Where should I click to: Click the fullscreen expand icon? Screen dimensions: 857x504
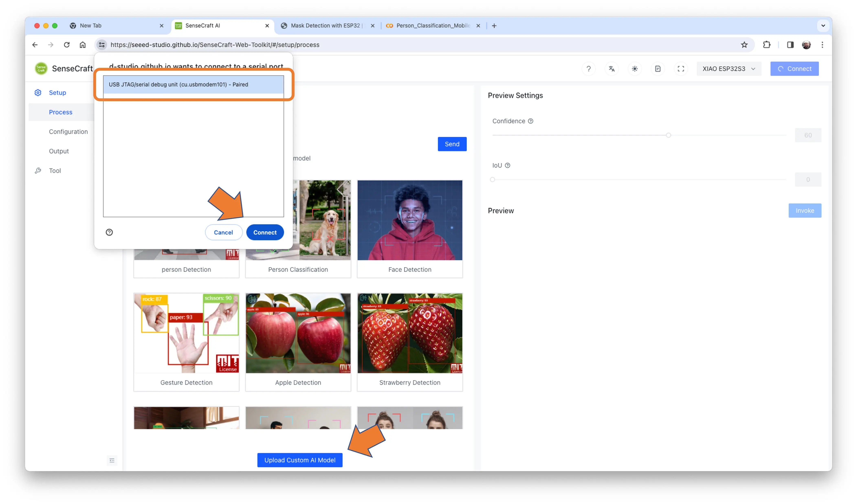[x=681, y=69]
